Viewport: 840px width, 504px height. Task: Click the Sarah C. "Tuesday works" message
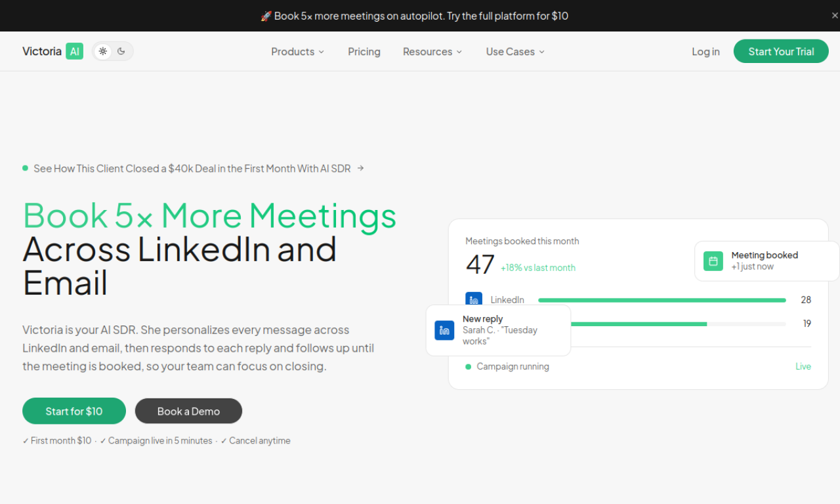[x=500, y=335]
